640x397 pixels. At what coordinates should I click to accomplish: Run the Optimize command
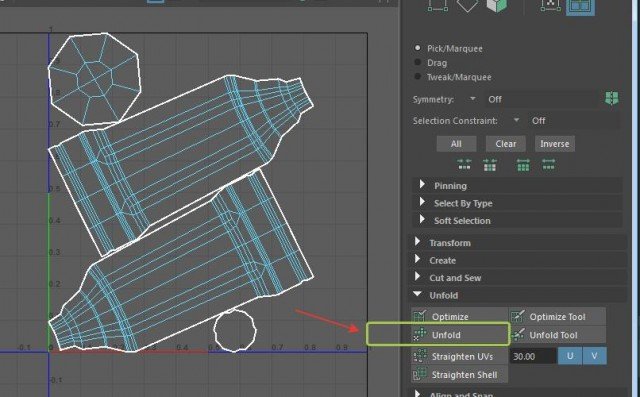460,317
